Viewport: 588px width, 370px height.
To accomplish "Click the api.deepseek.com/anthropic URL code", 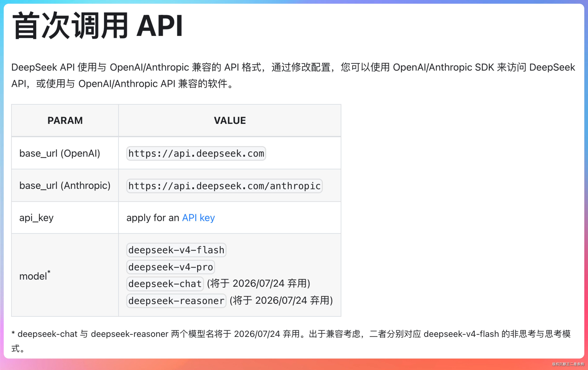I will coord(224,186).
